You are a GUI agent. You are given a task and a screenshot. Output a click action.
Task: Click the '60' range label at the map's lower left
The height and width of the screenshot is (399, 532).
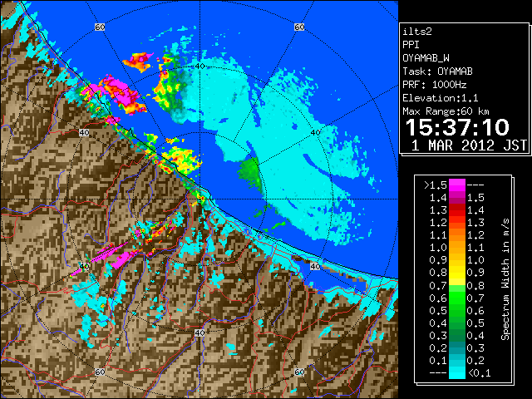(100, 372)
